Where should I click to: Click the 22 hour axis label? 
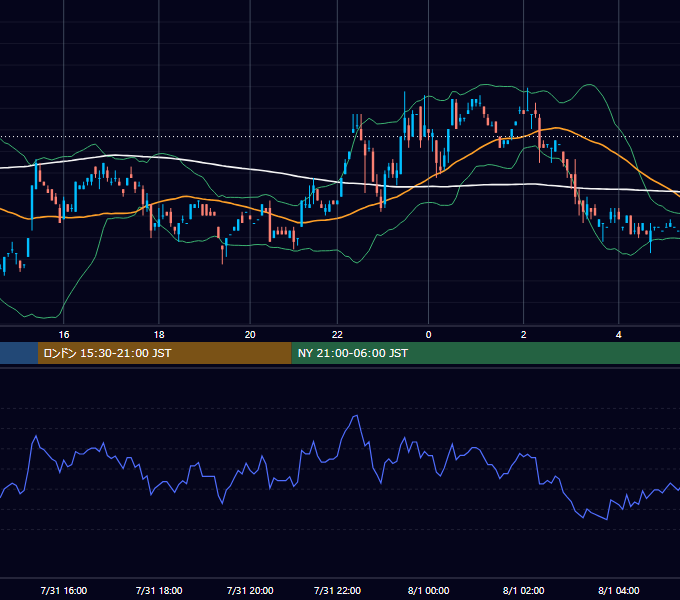(337, 335)
